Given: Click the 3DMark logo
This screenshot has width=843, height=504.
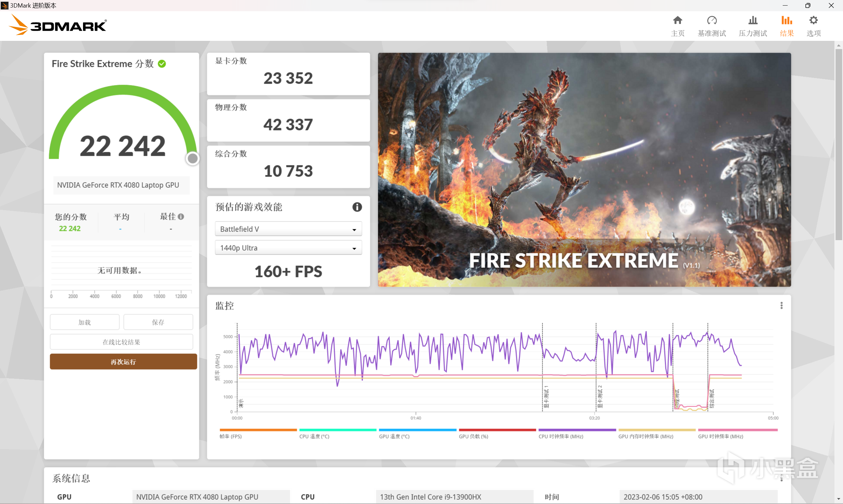Looking at the screenshot, I should (58, 25).
